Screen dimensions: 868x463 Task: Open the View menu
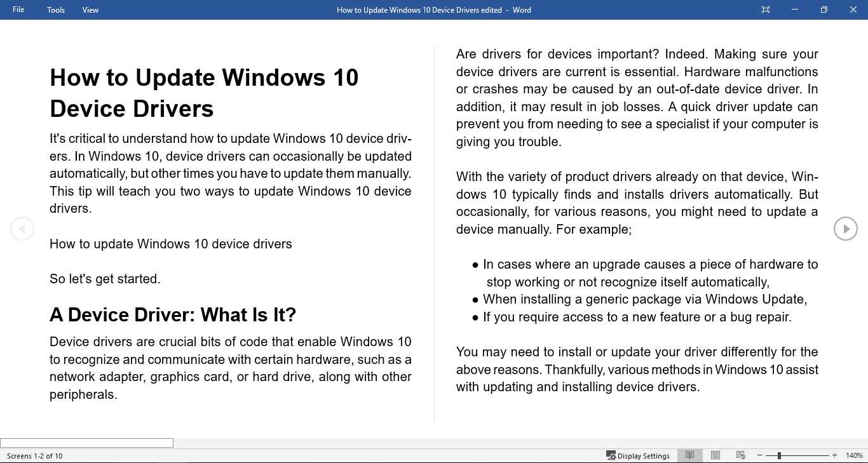click(x=90, y=10)
